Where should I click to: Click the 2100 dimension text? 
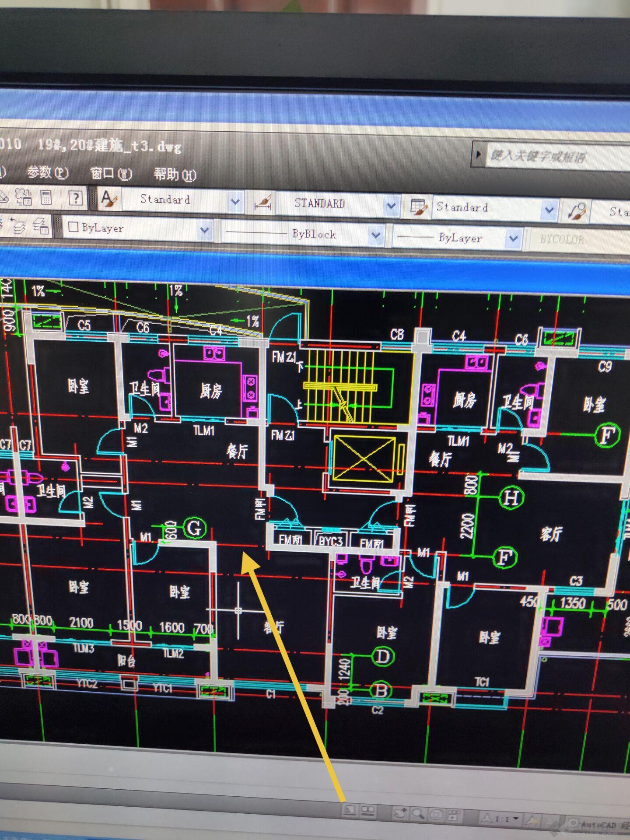pos(82,623)
